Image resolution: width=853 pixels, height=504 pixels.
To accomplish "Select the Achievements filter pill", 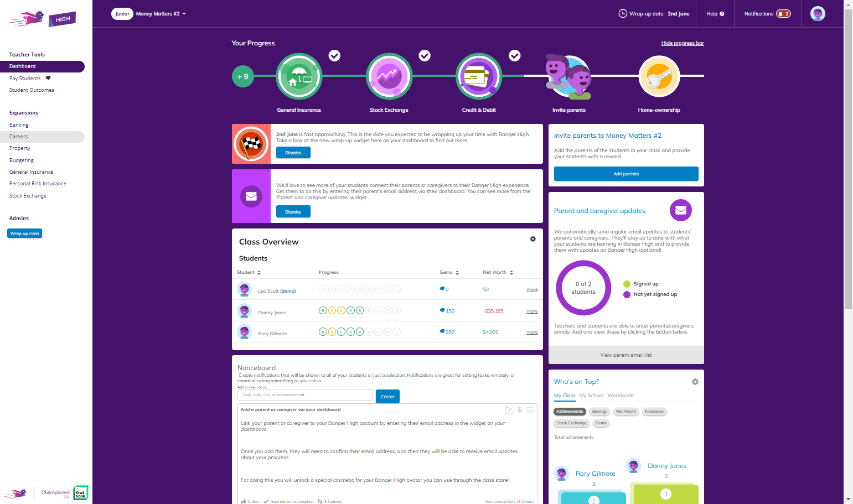I will pos(570,412).
